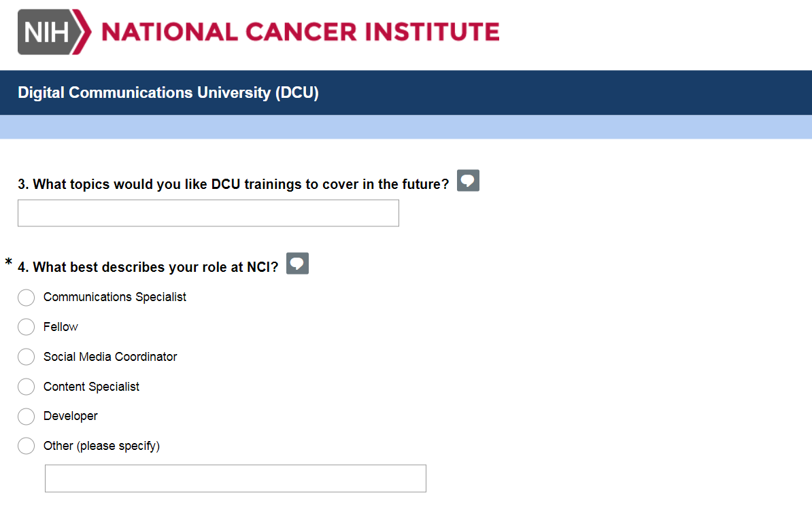This screenshot has height=507, width=812.
Task: Click into the Other role specify text box
Action: [235, 478]
